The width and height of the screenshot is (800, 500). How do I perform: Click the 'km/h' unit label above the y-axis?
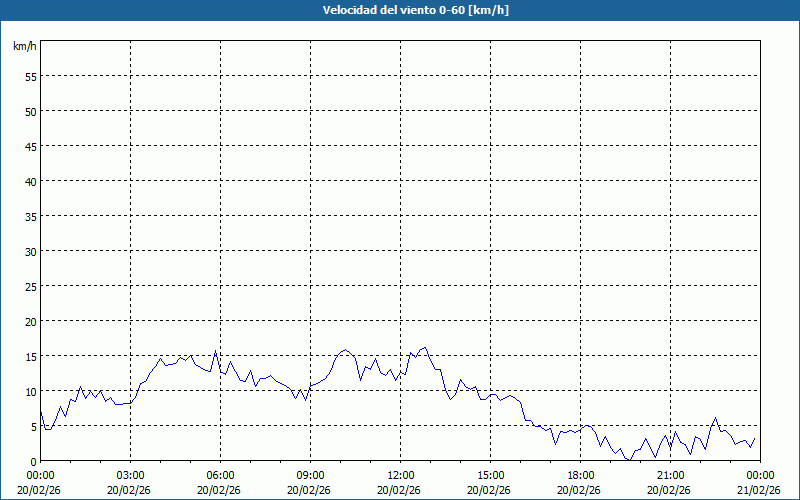(24, 47)
